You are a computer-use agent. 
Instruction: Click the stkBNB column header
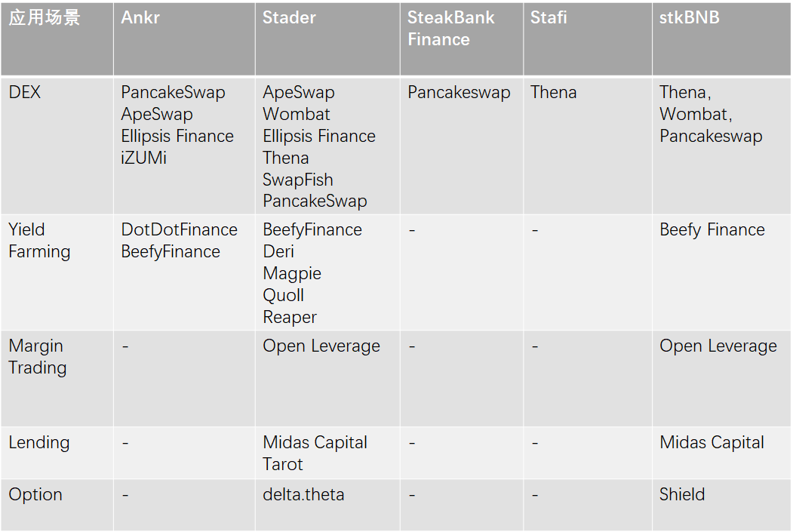689,17
